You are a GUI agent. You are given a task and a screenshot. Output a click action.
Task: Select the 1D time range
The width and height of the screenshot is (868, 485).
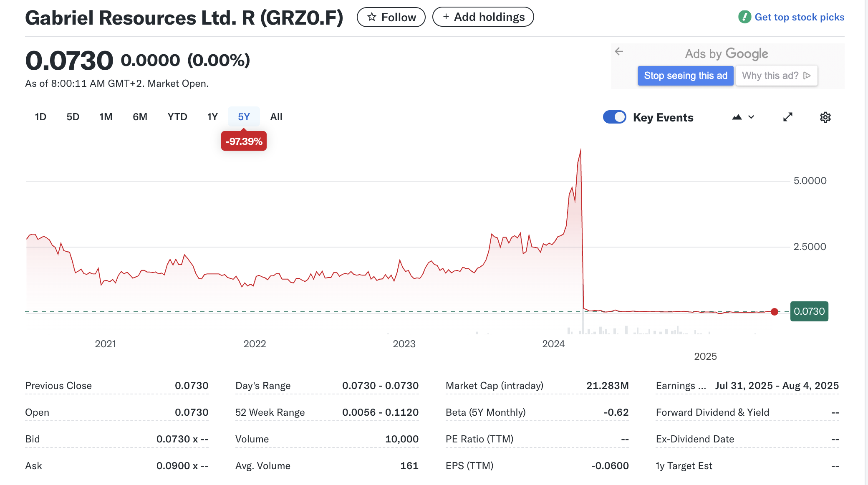(x=40, y=117)
